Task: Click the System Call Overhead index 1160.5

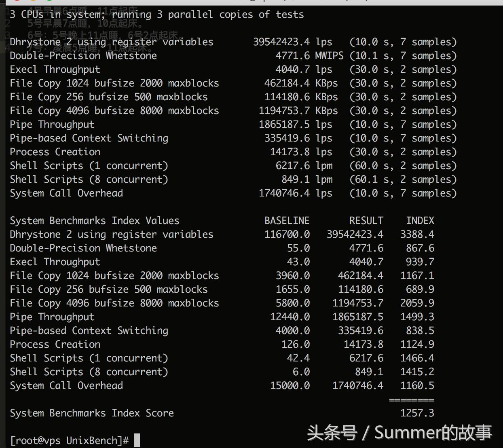Action: 417,385
